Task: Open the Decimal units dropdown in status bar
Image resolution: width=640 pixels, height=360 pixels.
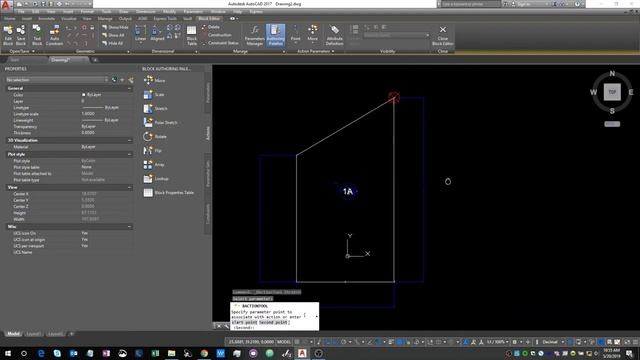Action: 552,342
